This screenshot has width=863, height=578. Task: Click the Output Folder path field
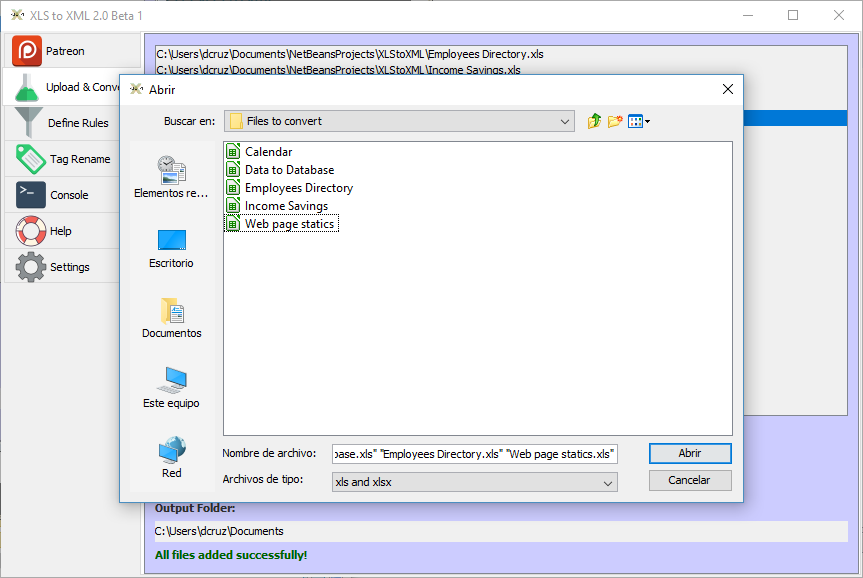coord(501,531)
